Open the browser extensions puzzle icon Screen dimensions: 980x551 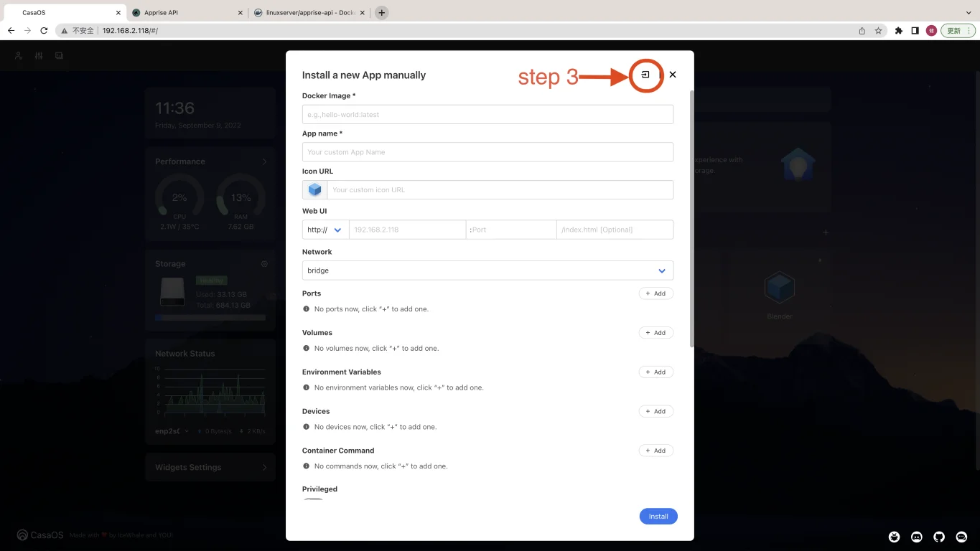pyautogui.click(x=898, y=31)
